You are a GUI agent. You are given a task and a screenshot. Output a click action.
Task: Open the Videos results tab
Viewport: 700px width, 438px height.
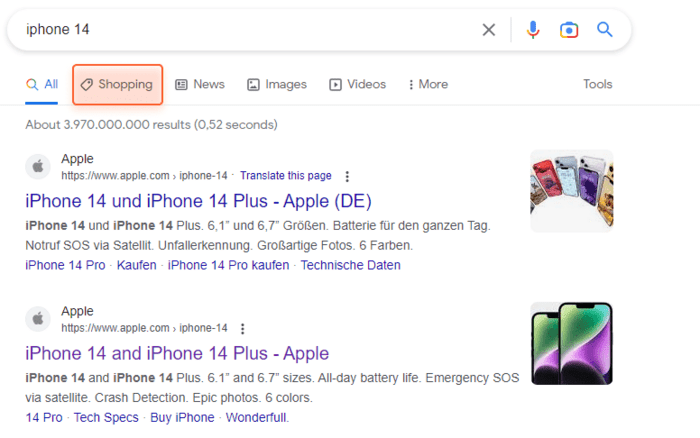[x=357, y=85]
